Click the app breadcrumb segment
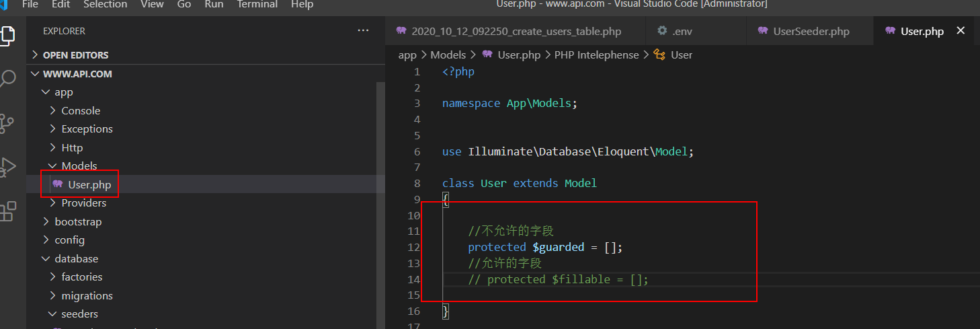This screenshot has height=329, width=980. (407, 55)
